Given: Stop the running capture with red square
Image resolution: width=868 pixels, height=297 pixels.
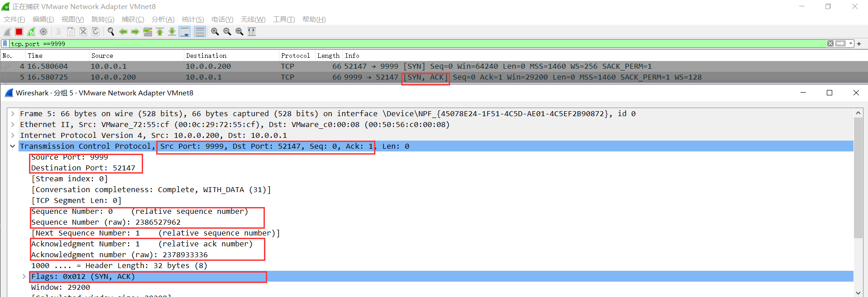Looking at the screenshot, I should coord(19,32).
